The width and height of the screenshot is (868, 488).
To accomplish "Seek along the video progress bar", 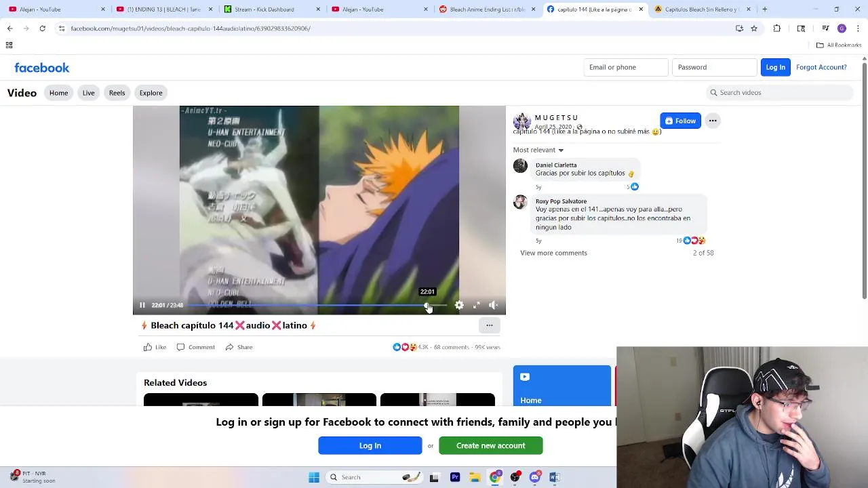I will [x=317, y=305].
